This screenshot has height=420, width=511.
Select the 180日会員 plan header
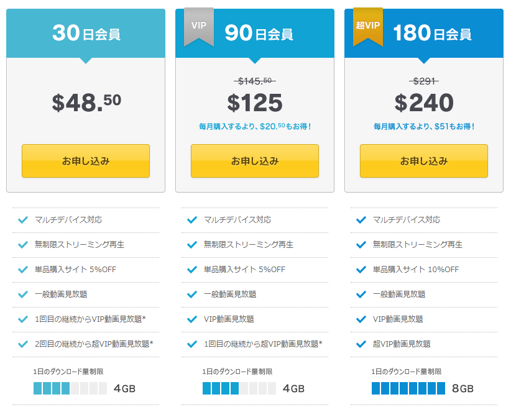tap(431, 34)
